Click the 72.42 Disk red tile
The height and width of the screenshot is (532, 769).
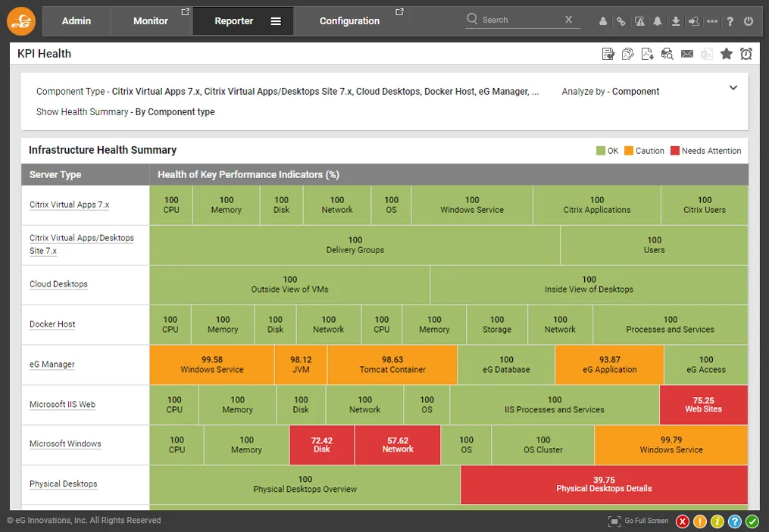pos(322,445)
